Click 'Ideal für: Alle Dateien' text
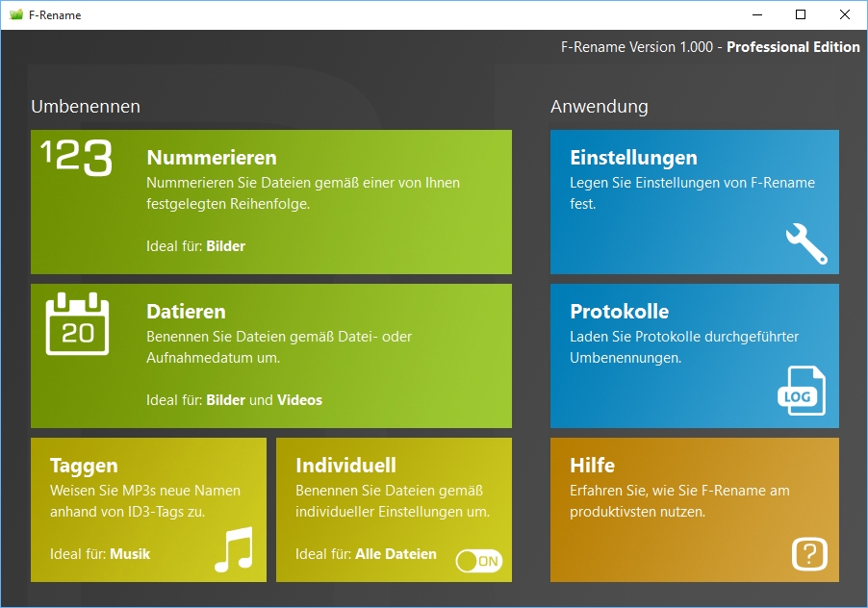The image size is (868, 608). pyautogui.click(x=366, y=554)
